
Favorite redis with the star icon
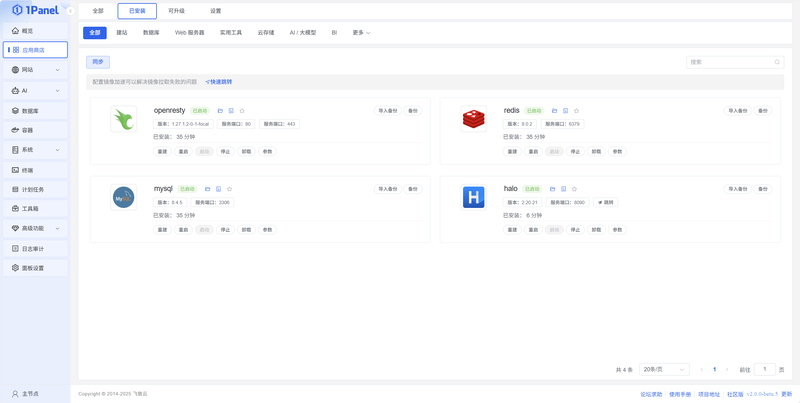pos(577,111)
